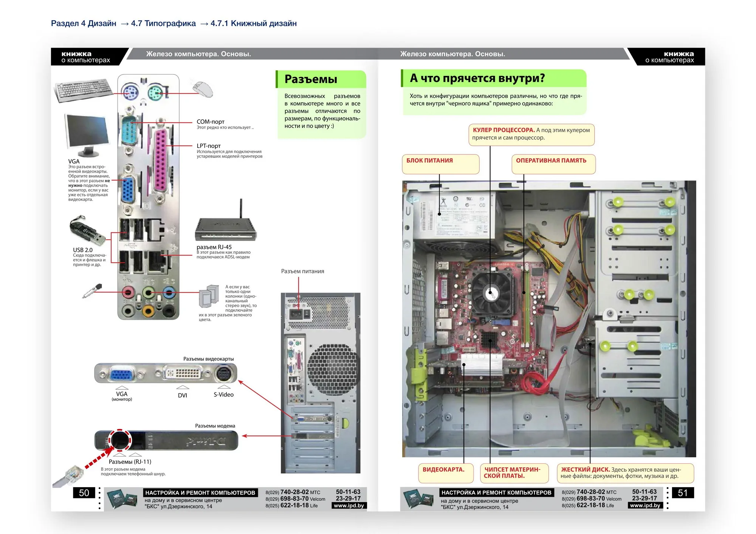Click the speakers icon near green jack
756x534 pixels.
coord(209,296)
